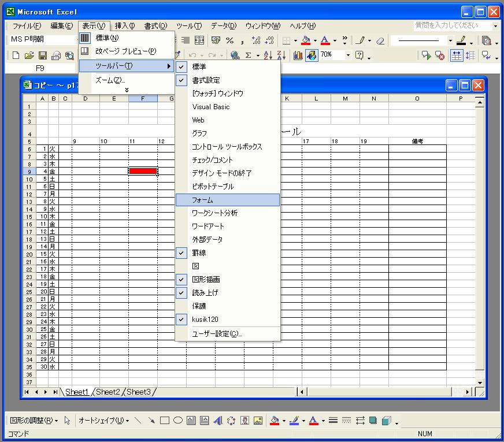The width and height of the screenshot is (504, 442).
Task: Click the Shadow Style icon
Action: (x=373, y=421)
